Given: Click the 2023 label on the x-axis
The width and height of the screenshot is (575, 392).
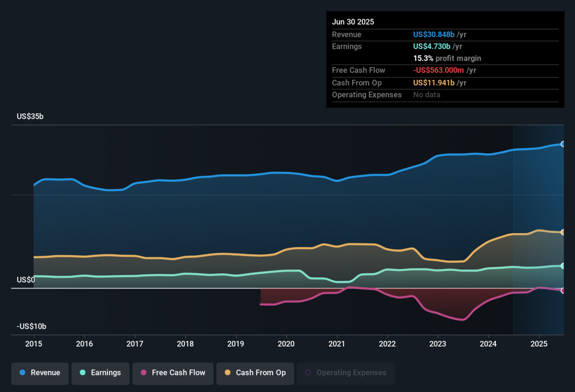Looking at the screenshot, I should 437,344.
